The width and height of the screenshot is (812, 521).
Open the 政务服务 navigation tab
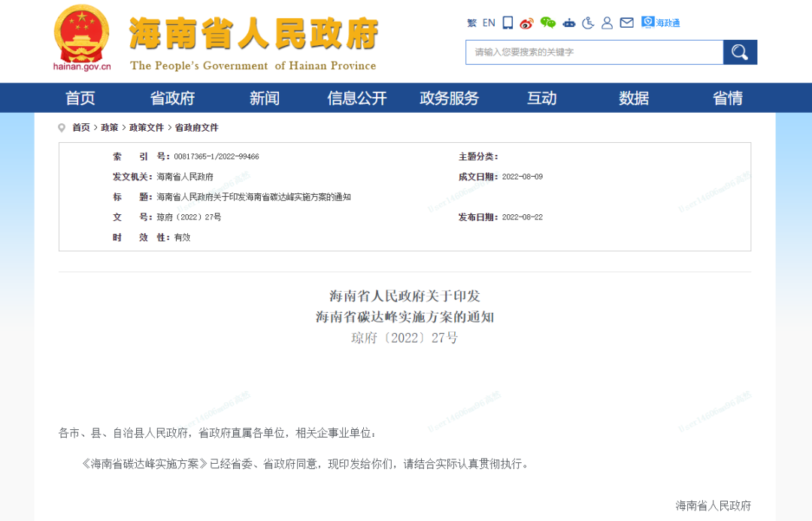449,98
